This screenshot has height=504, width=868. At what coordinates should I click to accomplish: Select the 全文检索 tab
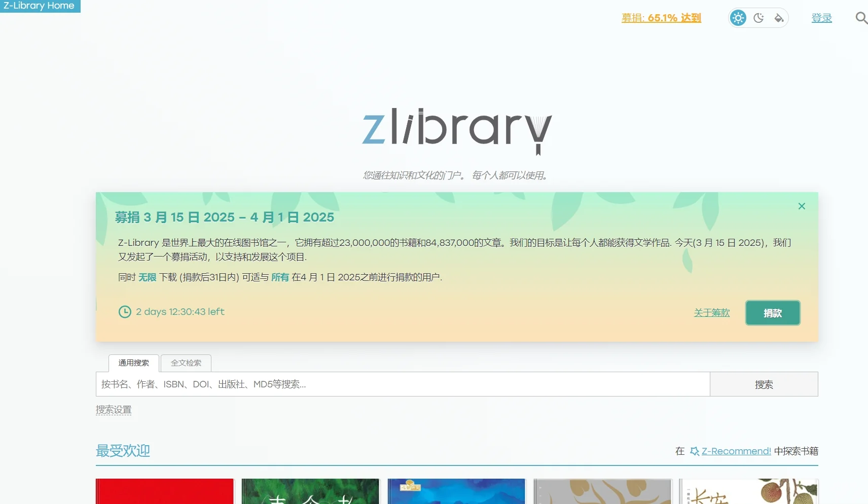pyautogui.click(x=186, y=363)
